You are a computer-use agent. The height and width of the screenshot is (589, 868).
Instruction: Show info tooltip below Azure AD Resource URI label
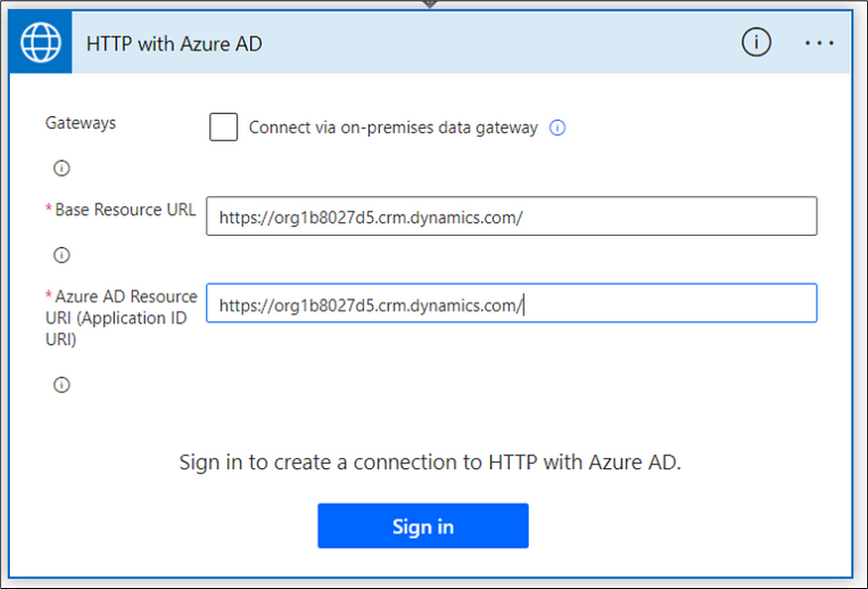[62, 385]
